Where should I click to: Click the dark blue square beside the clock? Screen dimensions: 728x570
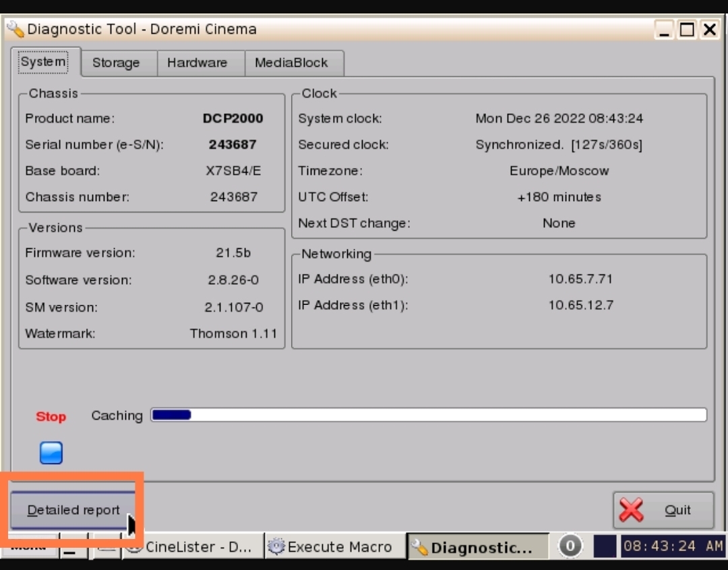(x=605, y=546)
